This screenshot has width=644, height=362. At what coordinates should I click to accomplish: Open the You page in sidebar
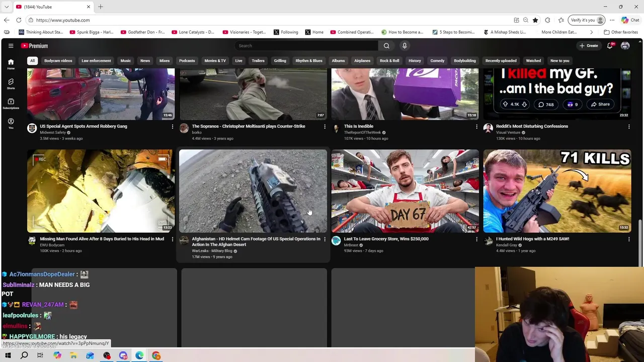click(x=11, y=123)
